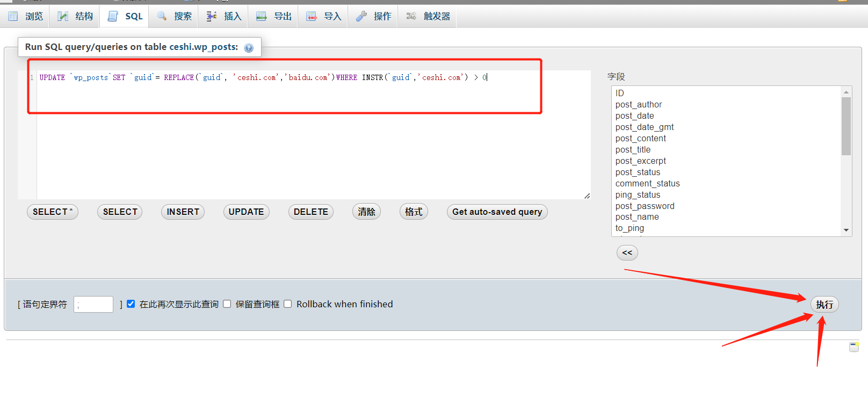868x397 pixels.
Task: Click the help icon beside the query title
Action: (x=249, y=48)
